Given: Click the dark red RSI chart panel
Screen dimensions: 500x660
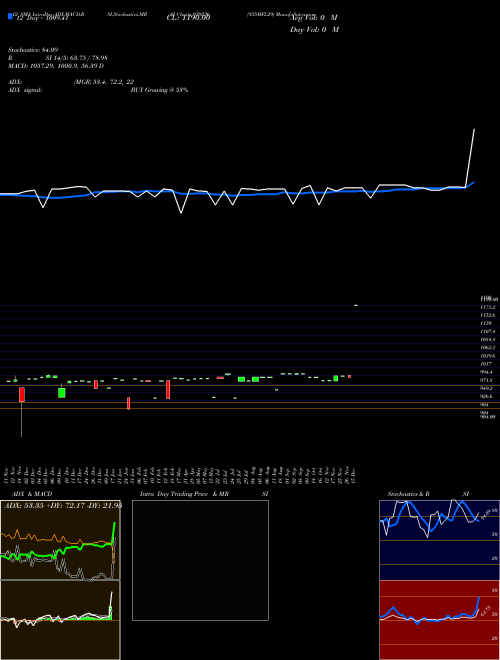Looking at the screenshot, I should point(439,620).
